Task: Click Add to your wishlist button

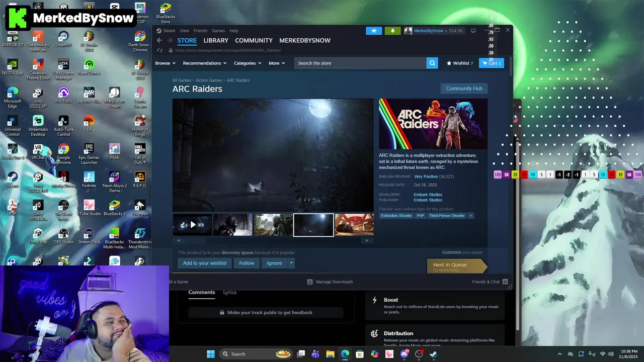Action: (204, 263)
